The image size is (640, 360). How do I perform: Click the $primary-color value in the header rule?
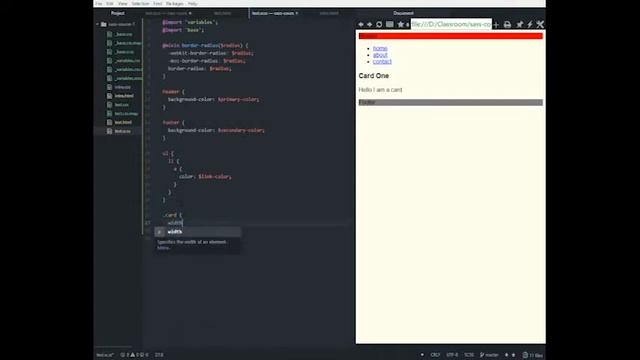238,100
